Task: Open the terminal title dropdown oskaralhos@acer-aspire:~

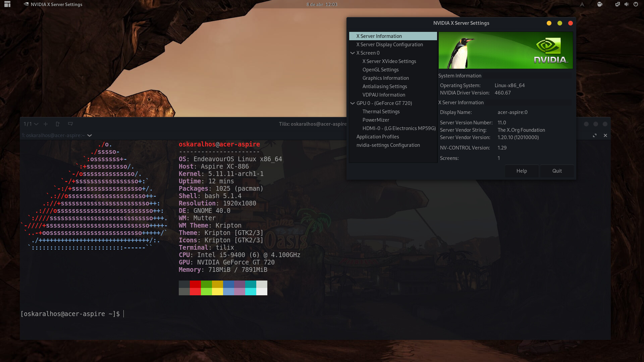Action: click(57, 135)
